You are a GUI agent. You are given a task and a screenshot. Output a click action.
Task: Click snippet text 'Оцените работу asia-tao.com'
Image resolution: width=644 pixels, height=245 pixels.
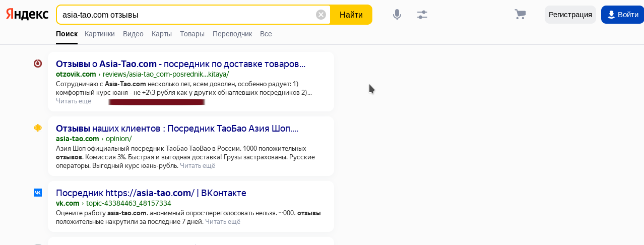coord(102,213)
